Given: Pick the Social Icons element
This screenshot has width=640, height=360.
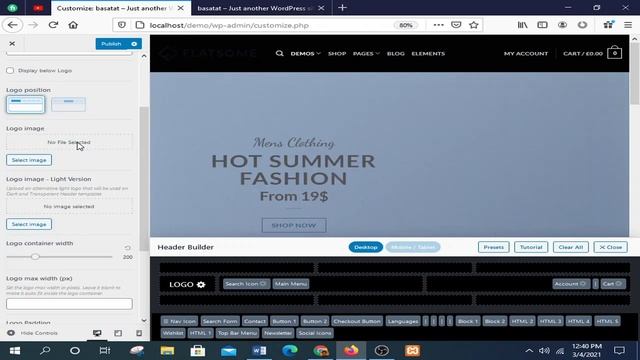Looking at the screenshot, I should pos(315,333).
